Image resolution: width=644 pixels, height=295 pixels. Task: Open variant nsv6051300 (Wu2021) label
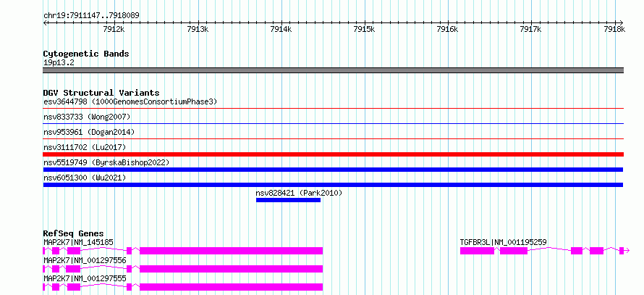click(85, 178)
